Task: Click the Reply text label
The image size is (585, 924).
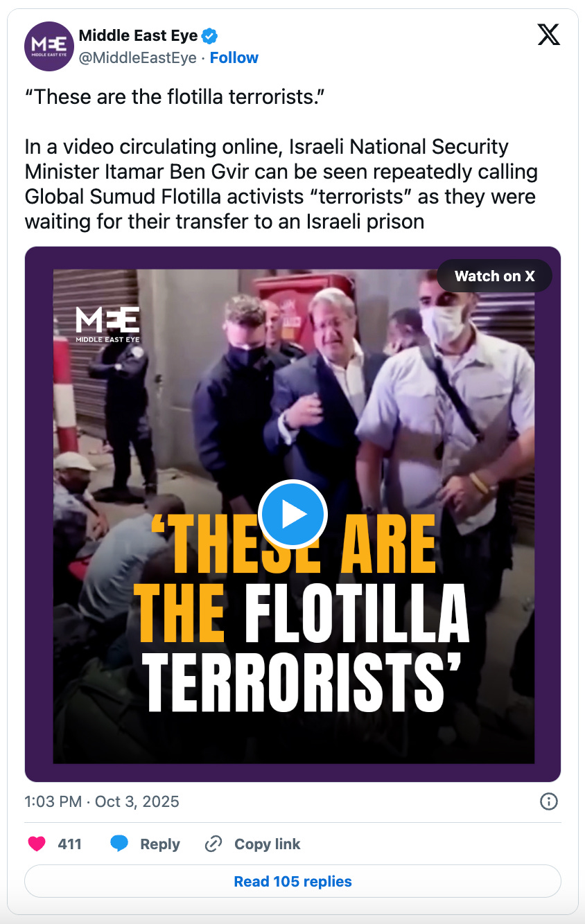Action: [160, 844]
